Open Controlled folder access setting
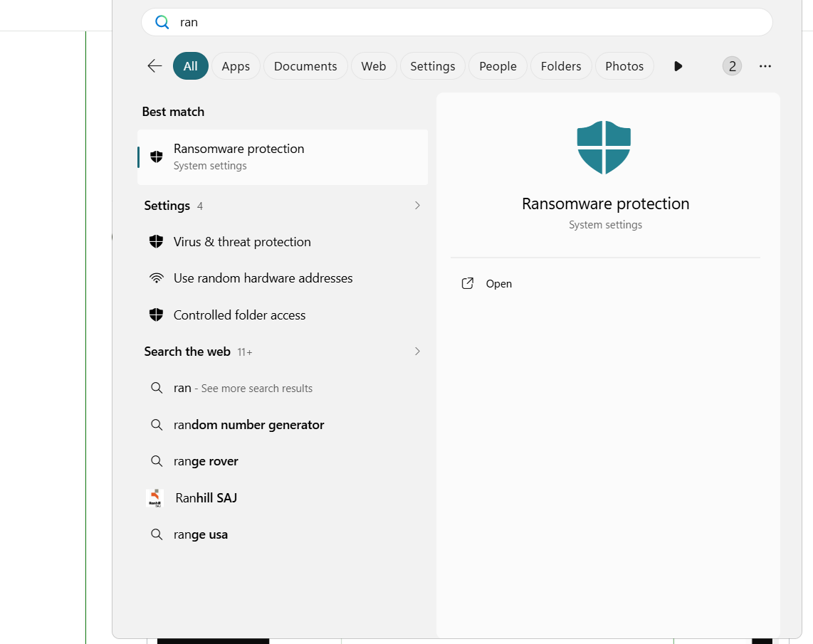 [283, 315]
